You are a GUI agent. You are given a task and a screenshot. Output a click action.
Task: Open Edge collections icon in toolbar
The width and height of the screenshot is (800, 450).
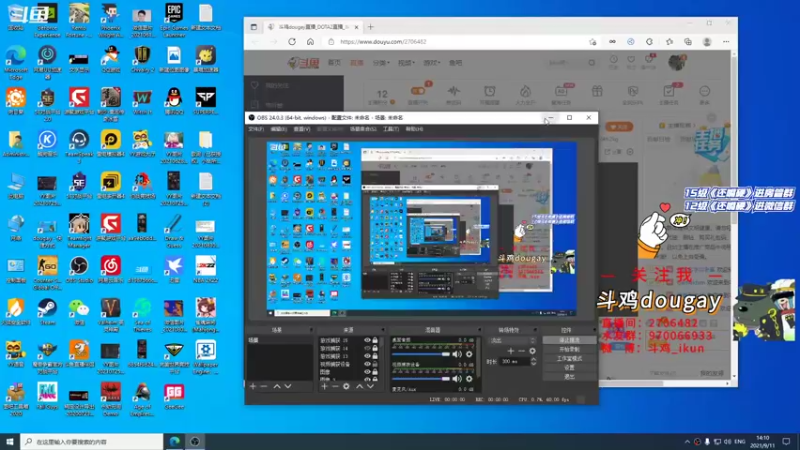[x=688, y=42]
